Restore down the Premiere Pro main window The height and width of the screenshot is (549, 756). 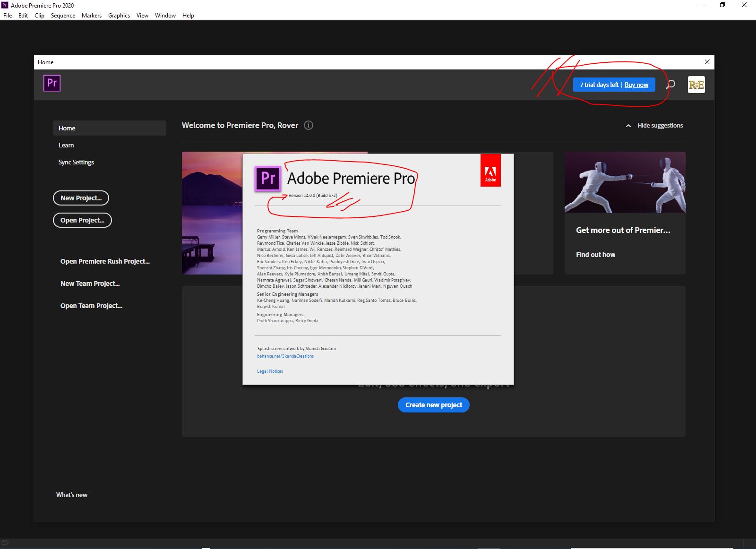722,5
